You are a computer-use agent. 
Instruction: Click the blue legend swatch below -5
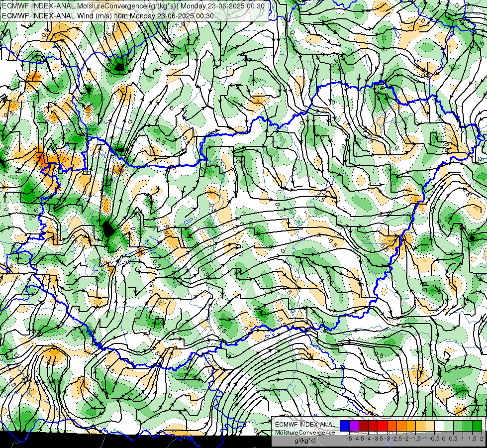(345, 426)
